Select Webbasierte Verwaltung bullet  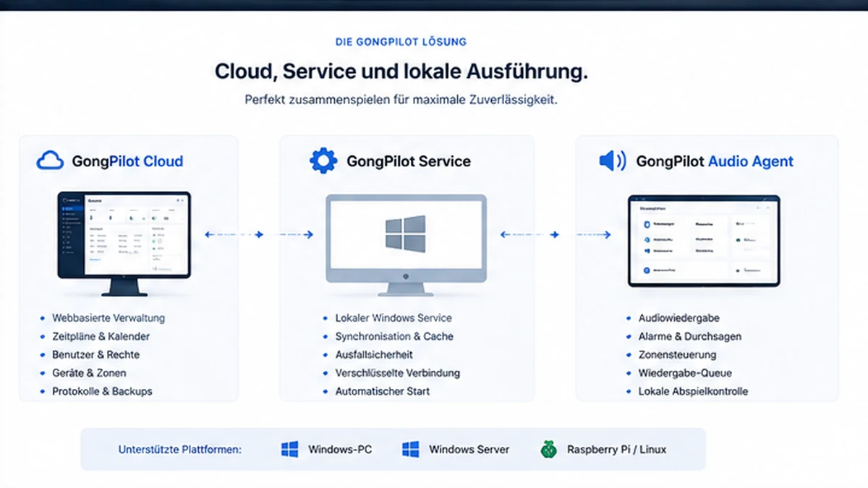109,318
